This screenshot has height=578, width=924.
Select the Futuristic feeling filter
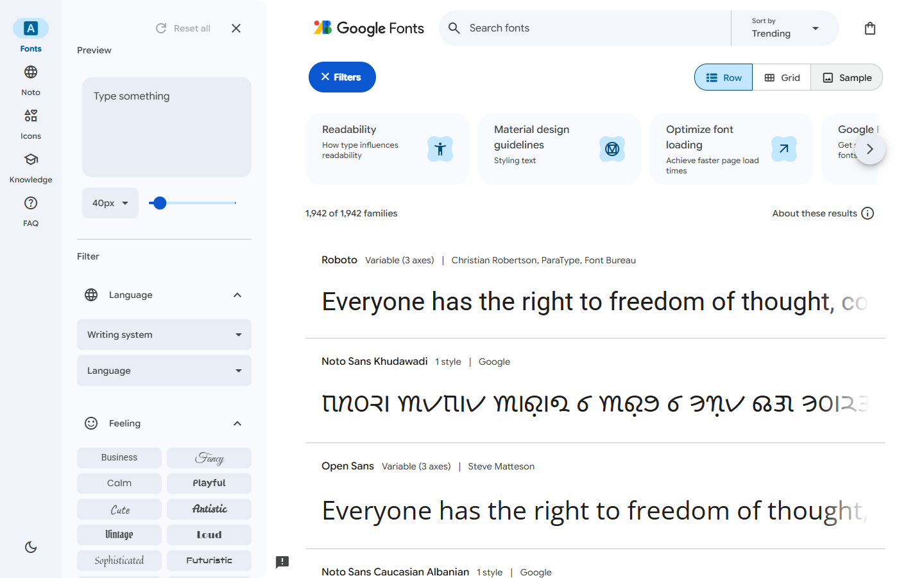(x=209, y=561)
